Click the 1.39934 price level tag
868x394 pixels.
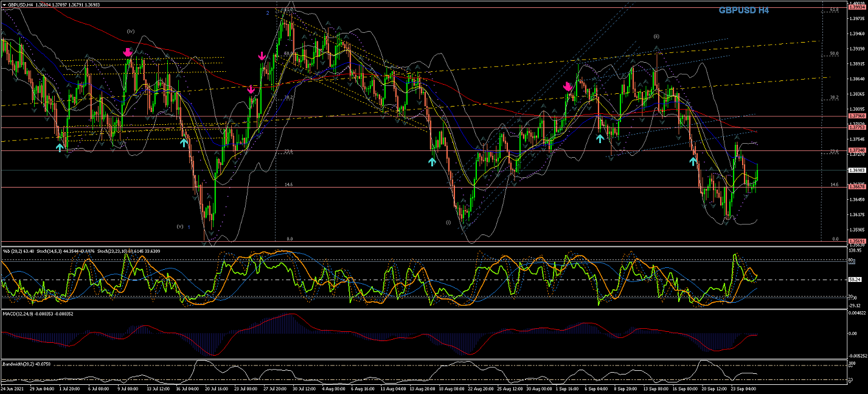(x=855, y=7)
